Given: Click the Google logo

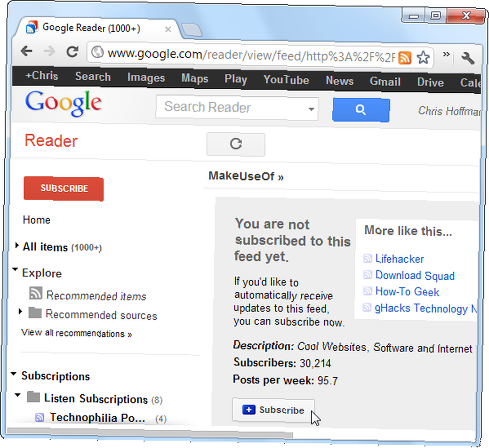Looking at the screenshot, I should click(x=63, y=103).
